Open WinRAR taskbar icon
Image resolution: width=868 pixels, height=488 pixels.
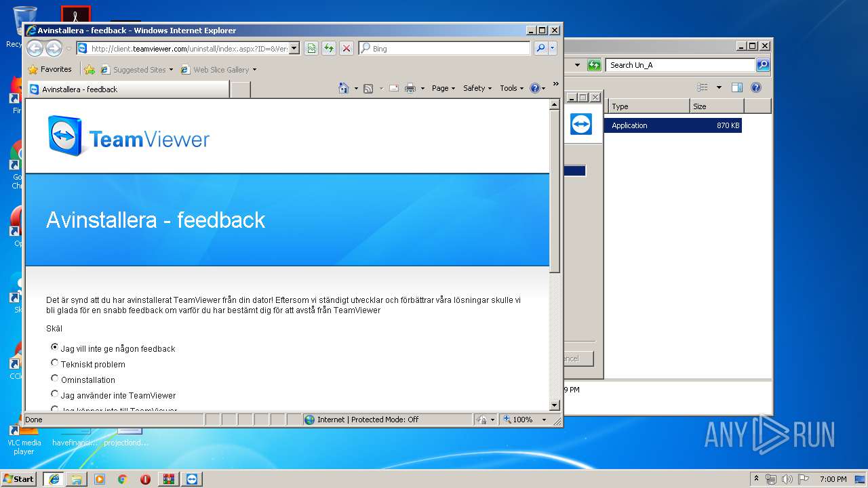pos(168,479)
